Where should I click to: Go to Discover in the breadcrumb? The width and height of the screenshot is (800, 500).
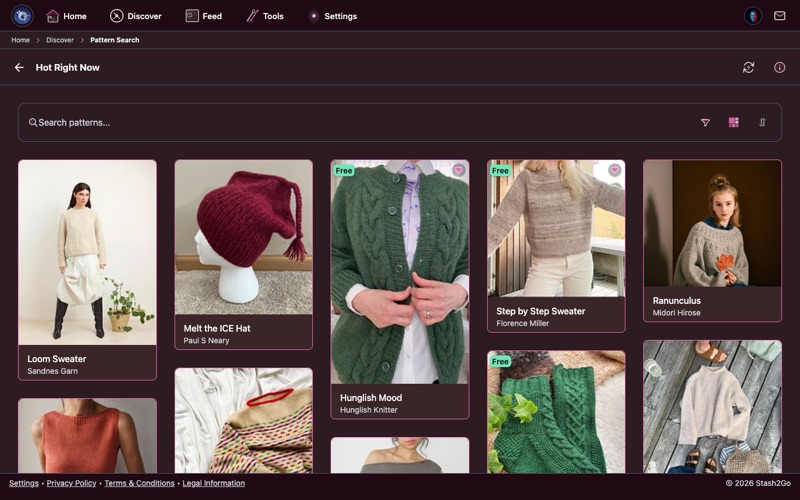[60, 40]
